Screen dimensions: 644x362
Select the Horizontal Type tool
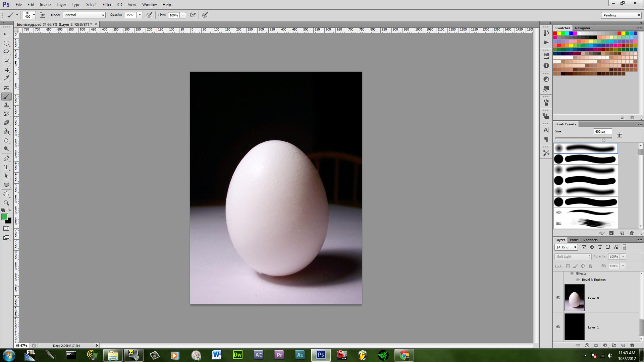(x=6, y=167)
